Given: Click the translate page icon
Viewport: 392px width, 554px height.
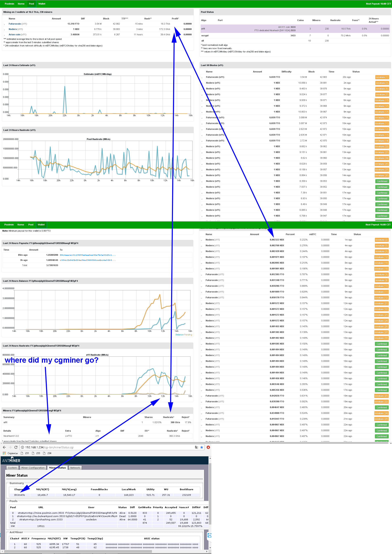Looking at the screenshot, I should pos(197,447).
